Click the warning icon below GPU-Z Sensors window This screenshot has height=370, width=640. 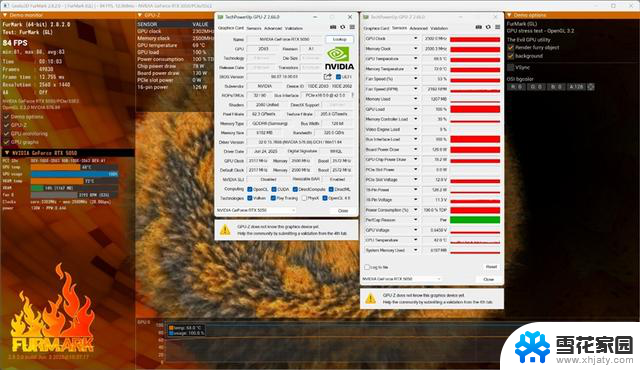coord(371,298)
